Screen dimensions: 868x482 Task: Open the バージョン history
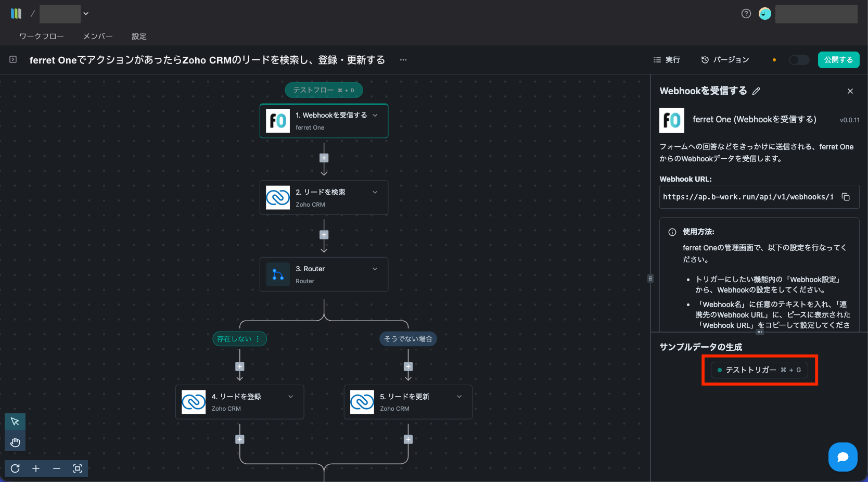pos(725,60)
